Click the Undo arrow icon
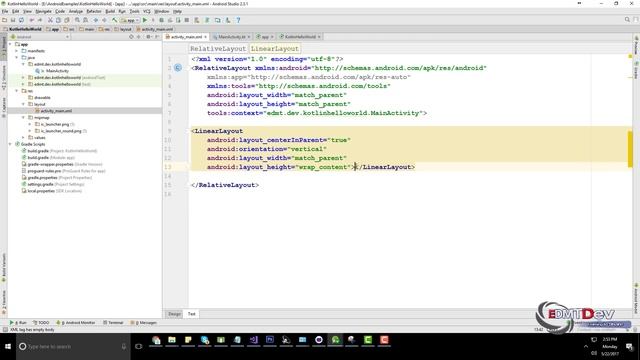640x360 pixels. point(32,20)
